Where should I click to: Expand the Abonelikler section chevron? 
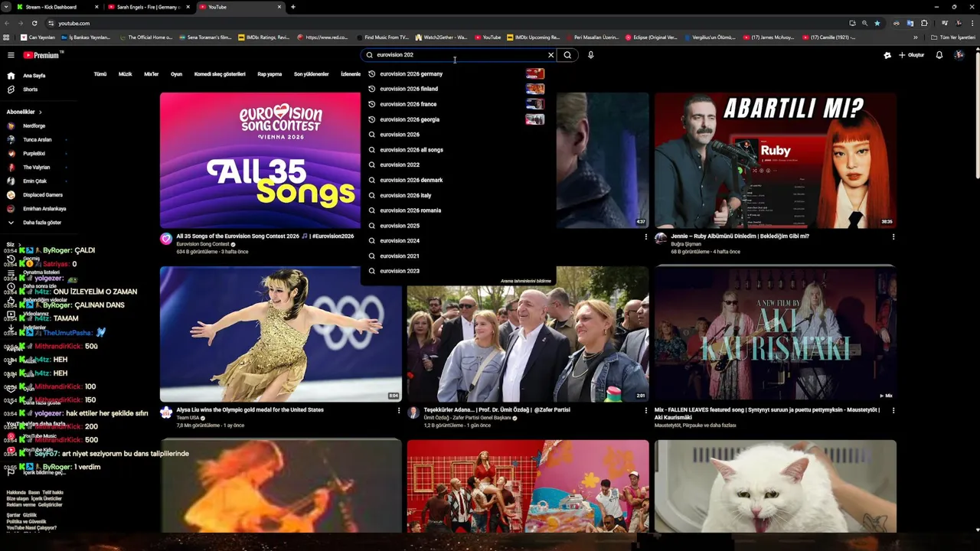point(40,112)
